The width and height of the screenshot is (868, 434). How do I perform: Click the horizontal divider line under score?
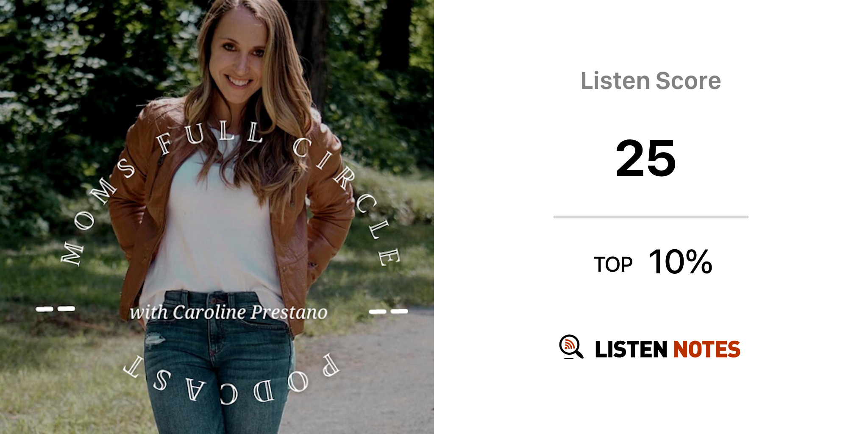coord(651,217)
